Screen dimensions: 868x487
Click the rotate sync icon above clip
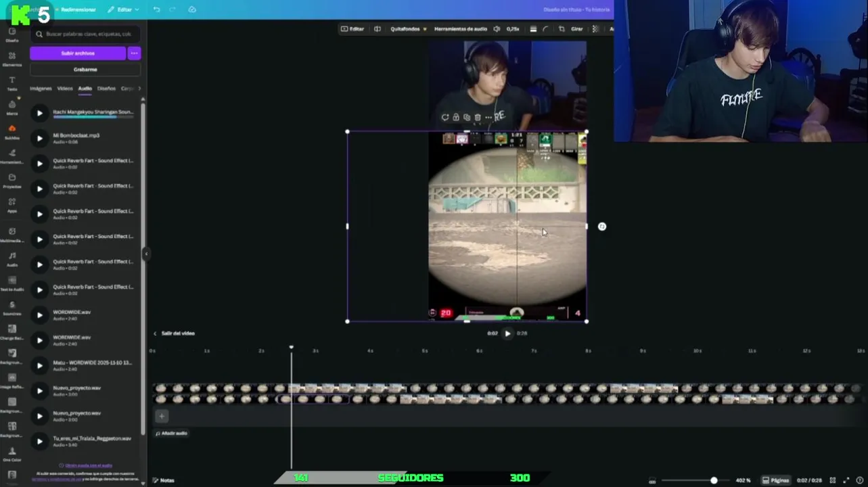pyautogui.click(x=445, y=117)
